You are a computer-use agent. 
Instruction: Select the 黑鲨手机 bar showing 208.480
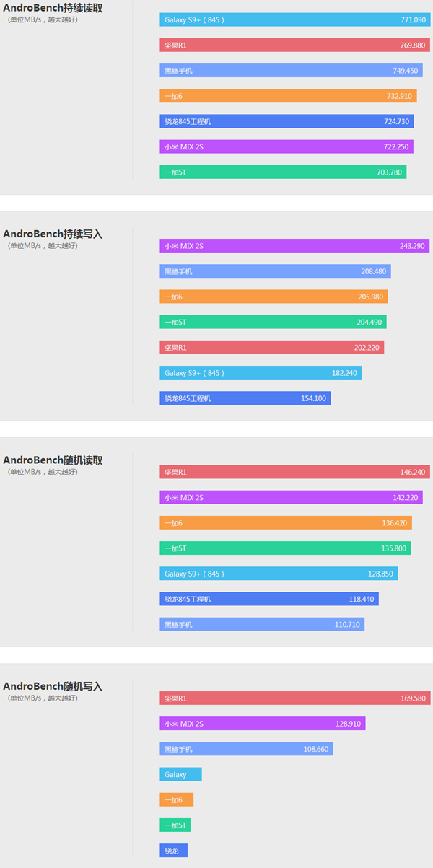(x=275, y=271)
